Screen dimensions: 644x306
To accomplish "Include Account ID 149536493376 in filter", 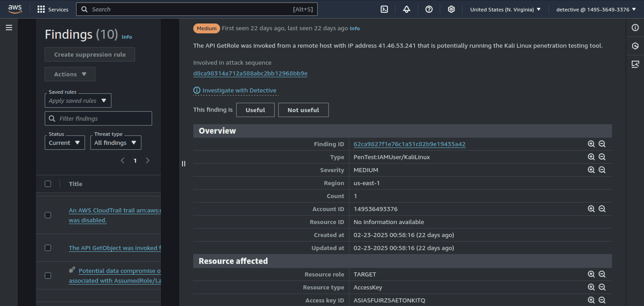I will pyautogui.click(x=591, y=209).
